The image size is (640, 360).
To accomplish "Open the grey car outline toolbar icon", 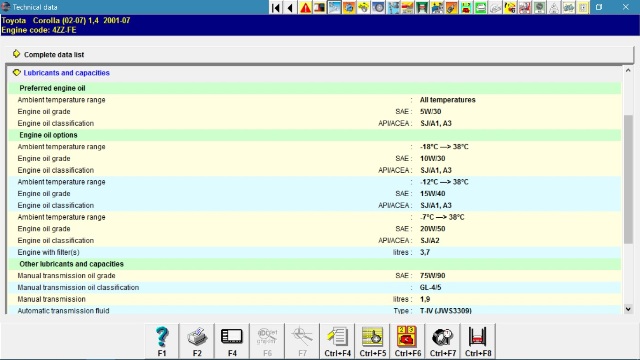I will tap(495, 7).
